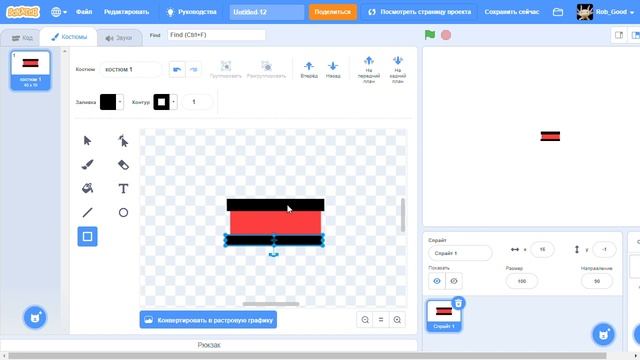Open the outline color dropdown arrow
This screenshot has height=360, width=640.
coord(173,102)
